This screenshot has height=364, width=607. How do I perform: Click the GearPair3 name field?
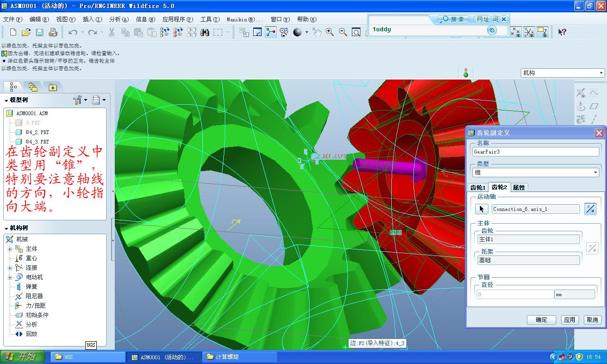(536, 152)
